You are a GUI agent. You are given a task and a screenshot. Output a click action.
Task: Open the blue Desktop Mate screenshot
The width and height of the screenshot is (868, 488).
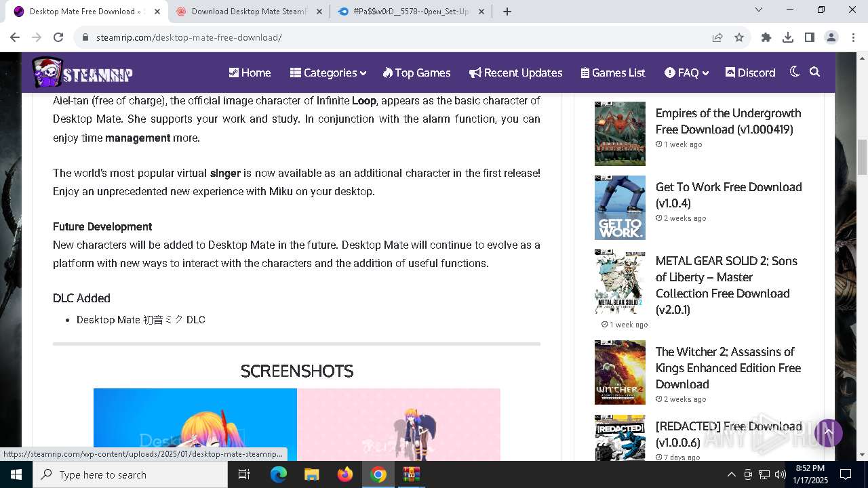pyautogui.click(x=195, y=424)
